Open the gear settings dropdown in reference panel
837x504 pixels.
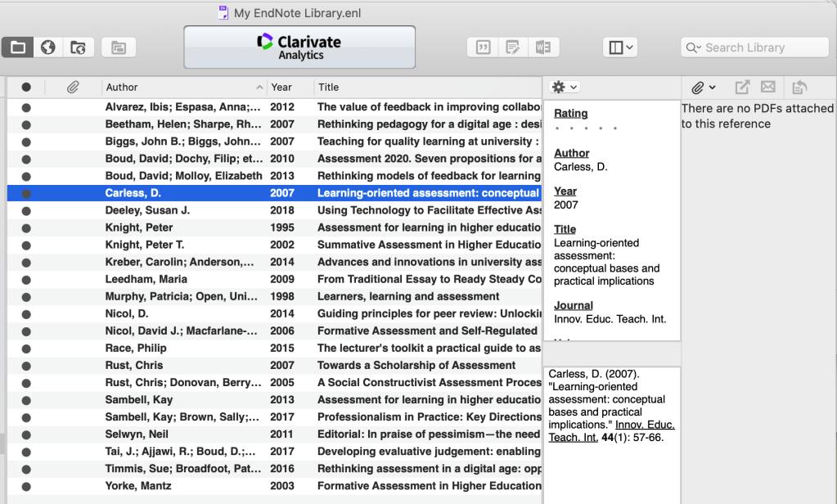point(565,87)
